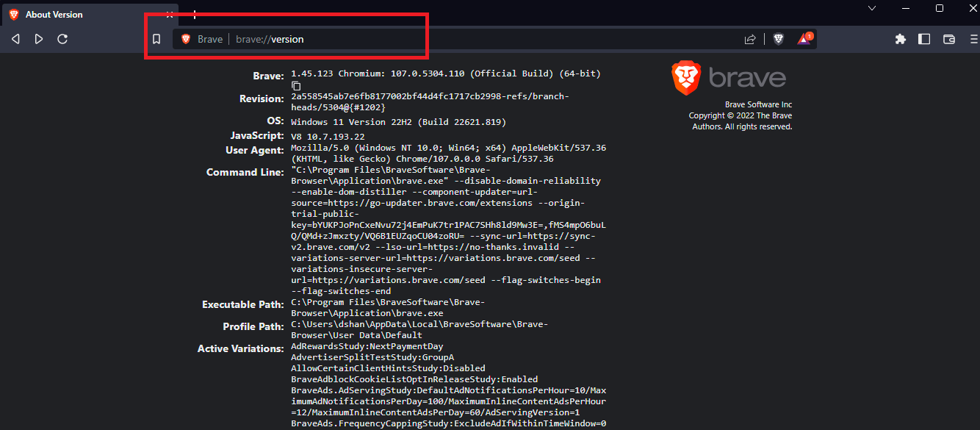Open the Brave main hamburger menu
The height and width of the screenshot is (430, 980).
pos(973,39)
